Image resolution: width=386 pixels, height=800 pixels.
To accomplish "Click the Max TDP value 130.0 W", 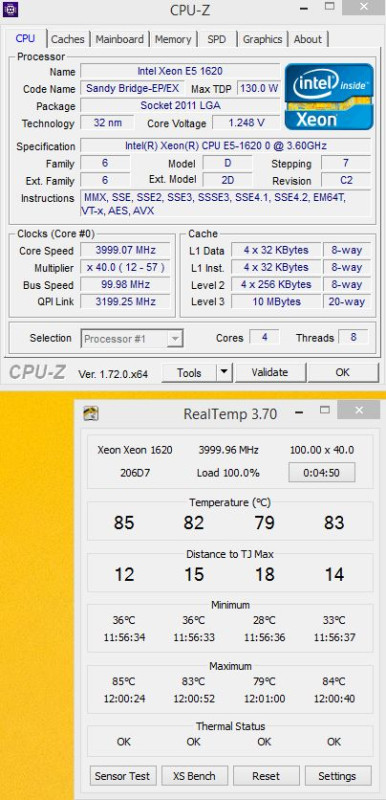I will [259, 88].
